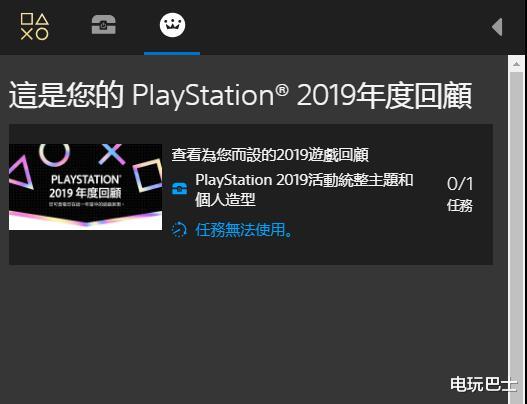
Task: Click the scrollbar up arrow
Action: click(x=516, y=64)
